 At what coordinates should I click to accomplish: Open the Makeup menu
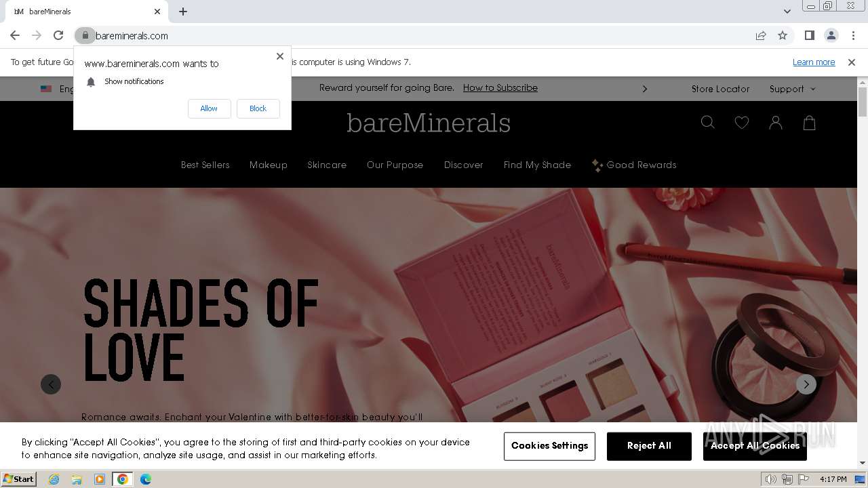click(x=269, y=165)
